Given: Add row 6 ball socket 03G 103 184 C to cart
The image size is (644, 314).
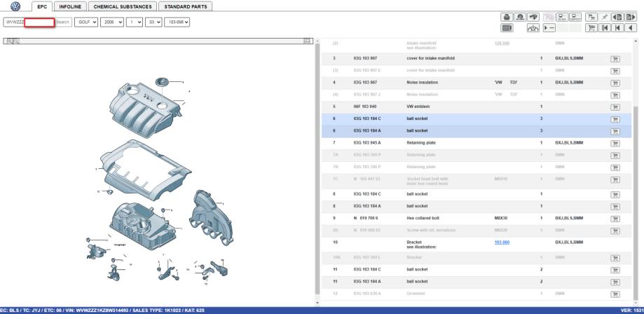Looking at the screenshot, I should (x=615, y=119).
